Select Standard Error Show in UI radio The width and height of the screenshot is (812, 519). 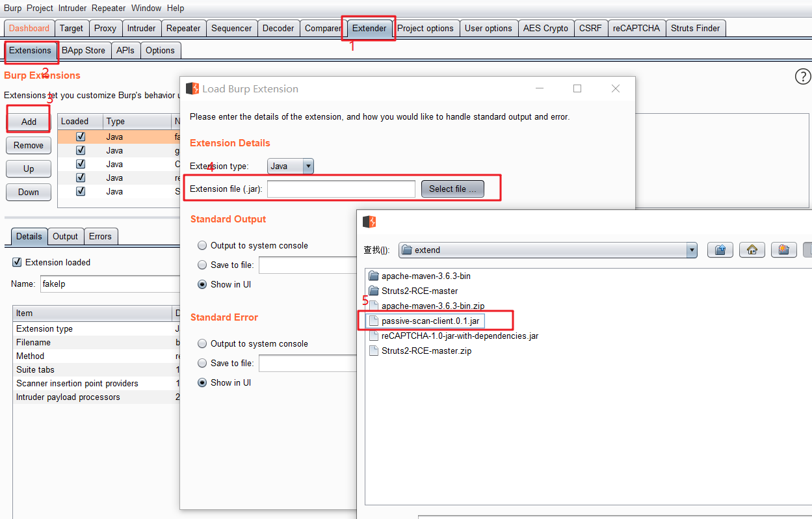pos(202,383)
